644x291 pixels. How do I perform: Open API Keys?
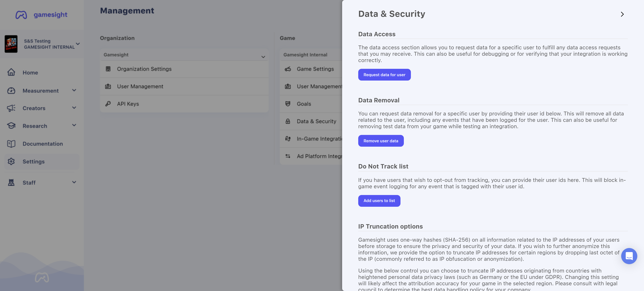184,104
